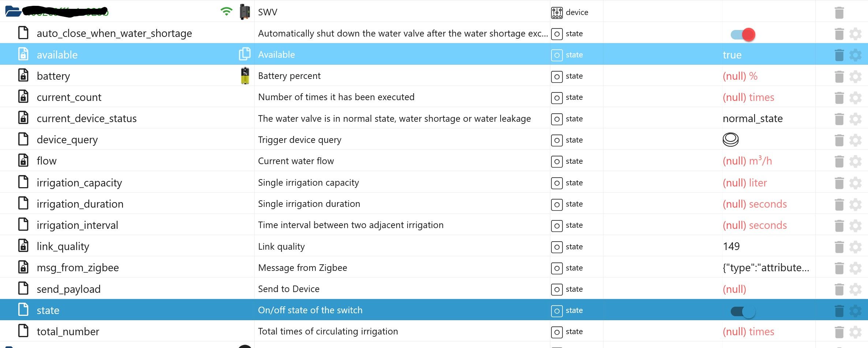This screenshot has width=868, height=348.
Task: Click the msg_from_zigbee value text
Action: (x=766, y=268)
